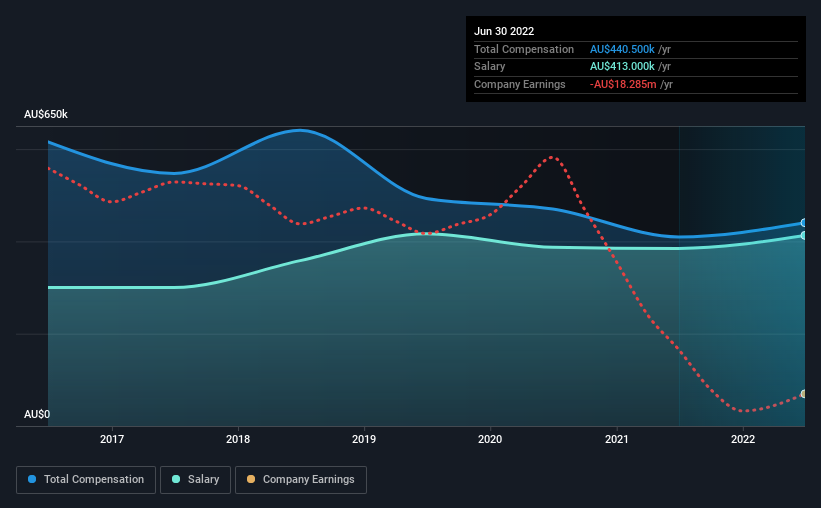Image resolution: width=821 pixels, height=508 pixels.
Task: Select the Company Earnings endpoint marker
Action: click(x=803, y=394)
